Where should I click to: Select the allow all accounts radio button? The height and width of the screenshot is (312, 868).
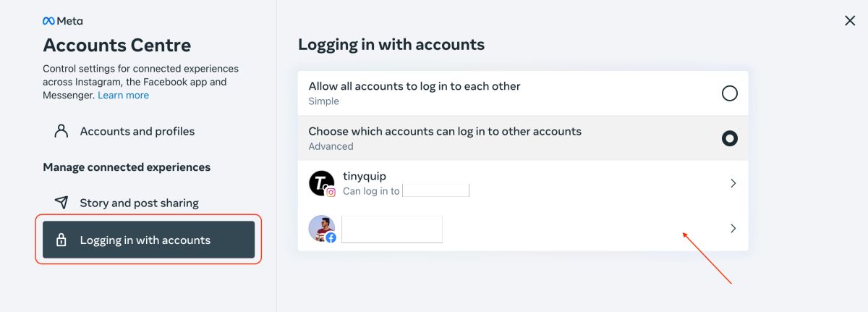tap(730, 93)
